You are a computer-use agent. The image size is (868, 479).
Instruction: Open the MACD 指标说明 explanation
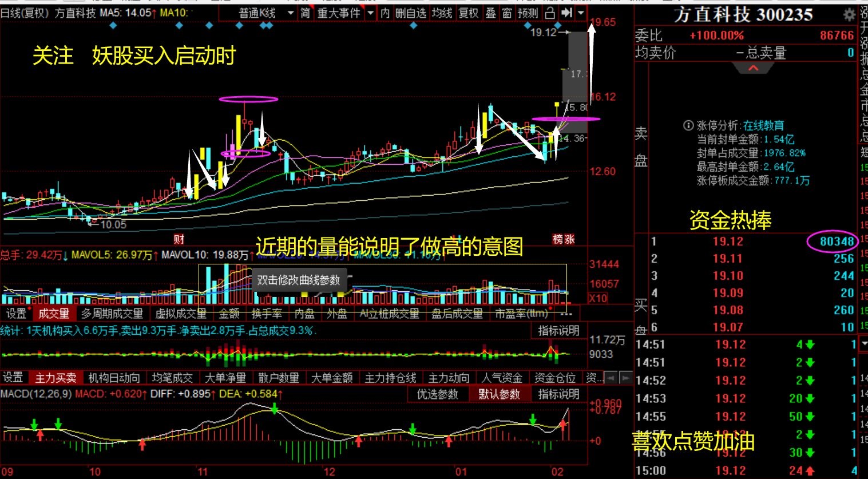[558, 395]
